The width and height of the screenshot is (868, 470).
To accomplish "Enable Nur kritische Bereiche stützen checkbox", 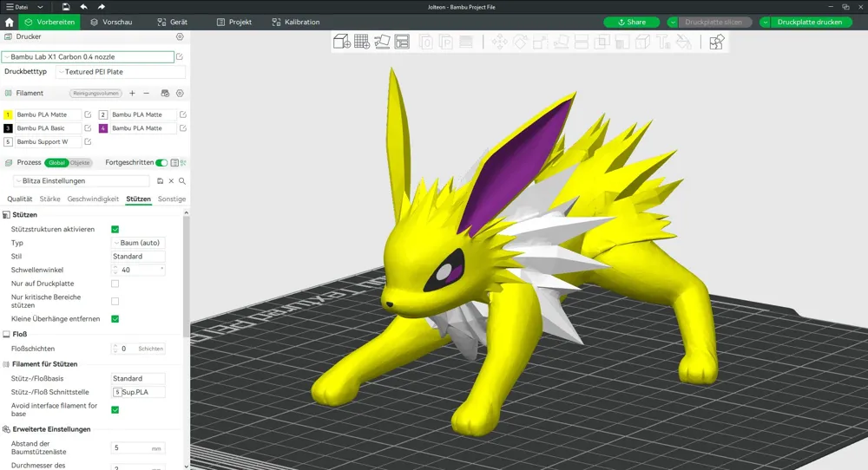I will pyautogui.click(x=115, y=302).
